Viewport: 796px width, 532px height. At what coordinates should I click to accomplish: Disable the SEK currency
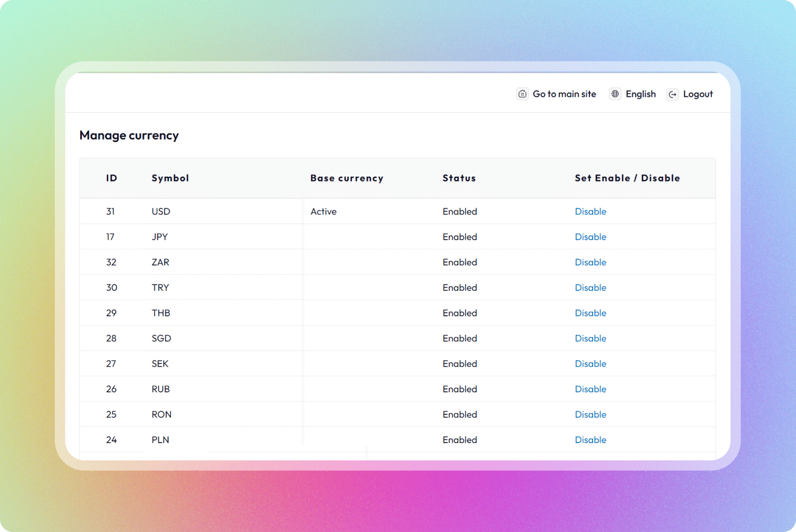coord(590,364)
